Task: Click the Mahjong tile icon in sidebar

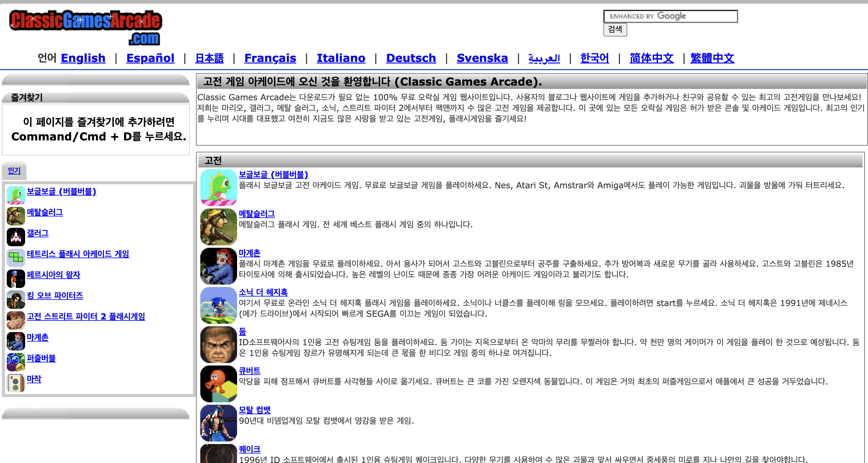Action: 16,383
